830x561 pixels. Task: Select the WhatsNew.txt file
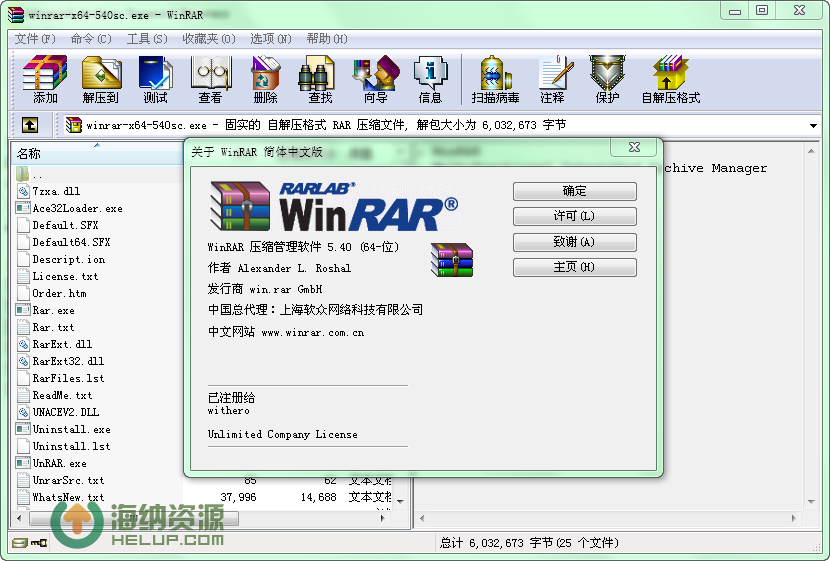(68, 497)
